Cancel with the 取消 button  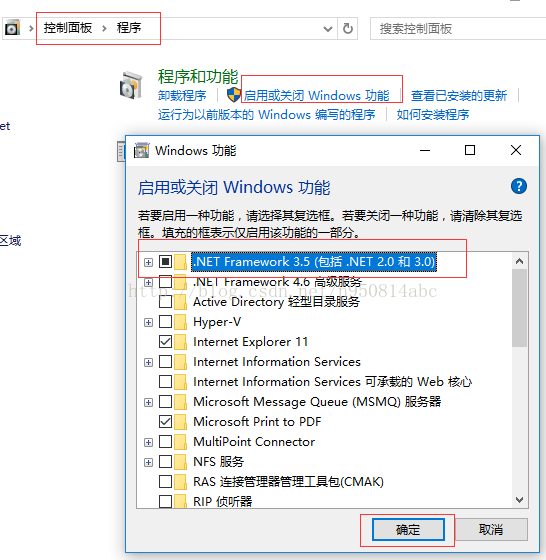click(x=491, y=529)
